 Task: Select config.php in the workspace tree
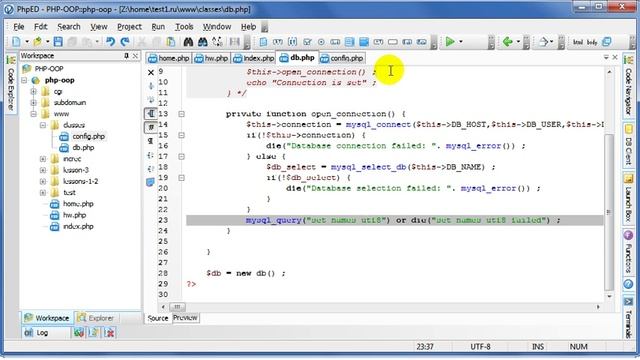[89, 136]
